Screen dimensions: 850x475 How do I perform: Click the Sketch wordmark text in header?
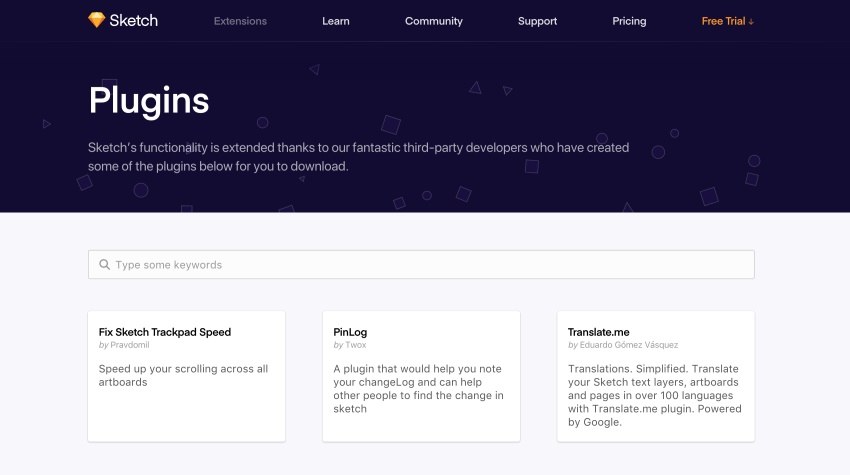point(133,20)
